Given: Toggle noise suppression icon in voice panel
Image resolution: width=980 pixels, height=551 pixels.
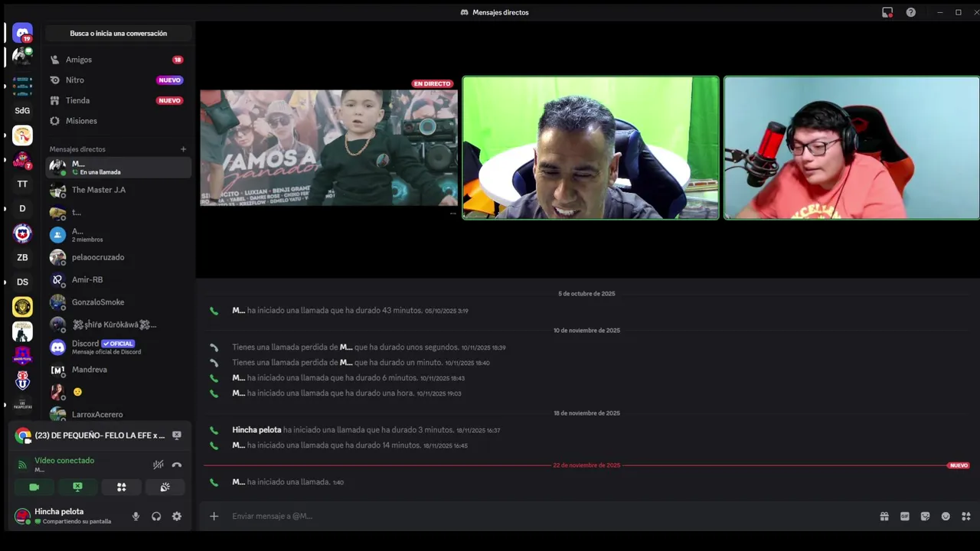Looking at the screenshot, I should [158, 465].
